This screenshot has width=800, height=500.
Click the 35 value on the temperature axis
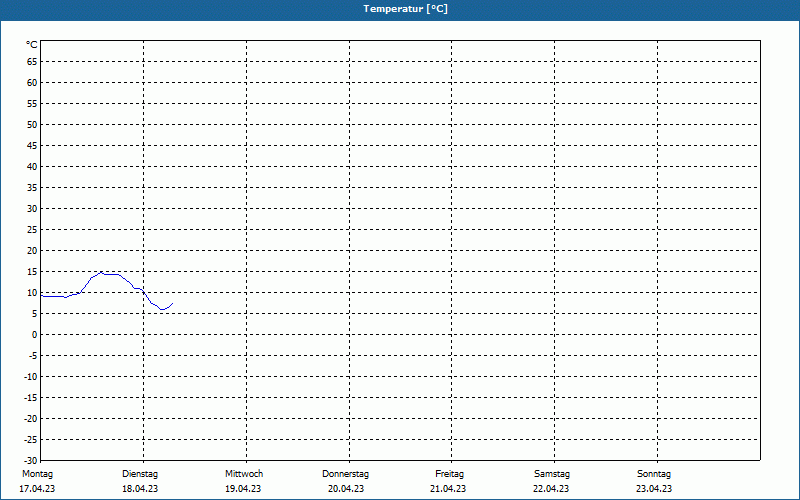(x=32, y=188)
